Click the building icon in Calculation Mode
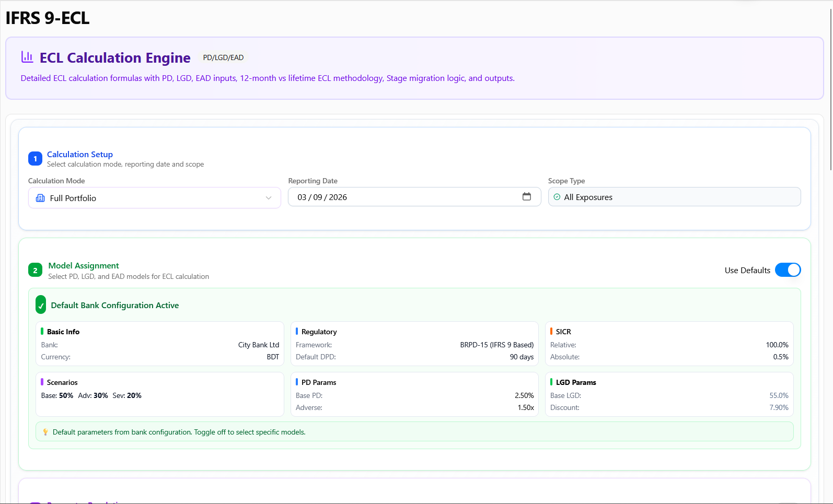833x504 pixels. coord(40,198)
